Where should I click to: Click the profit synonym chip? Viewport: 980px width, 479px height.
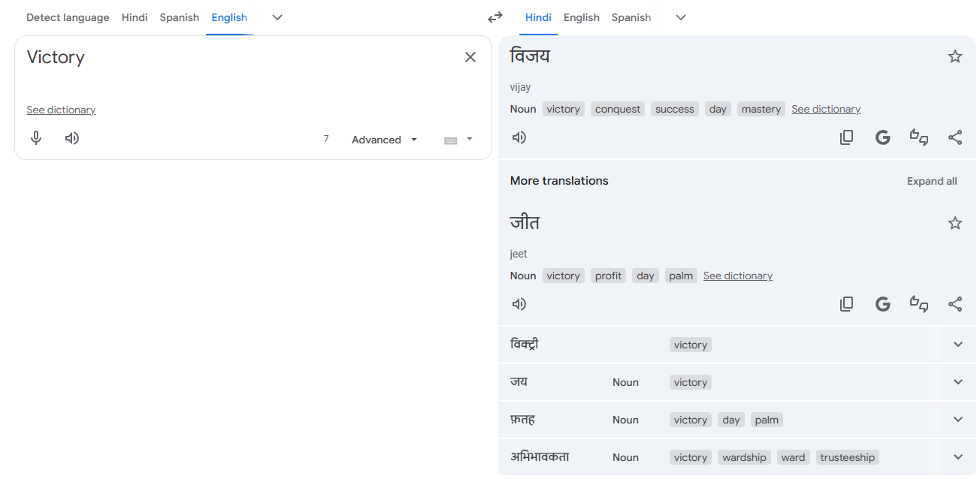pos(608,276)
